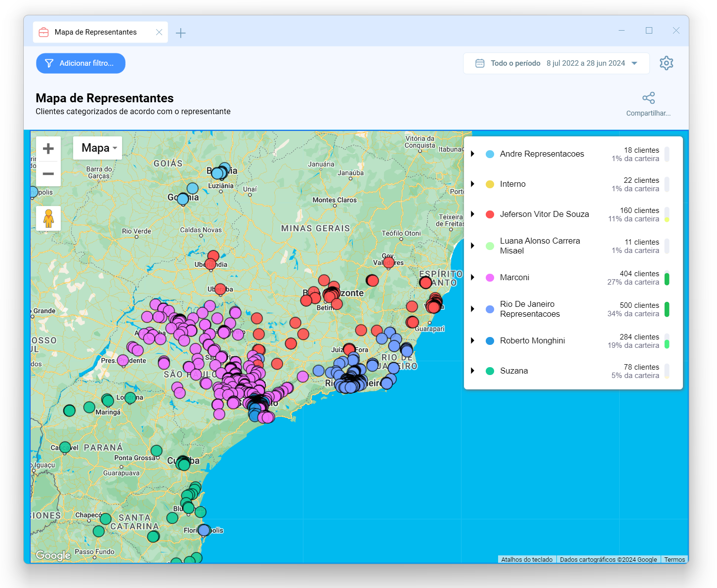Viewport: 717px width, 588px height.
Task: Zoom in on the map with plus button
Action: pos(48,149)
